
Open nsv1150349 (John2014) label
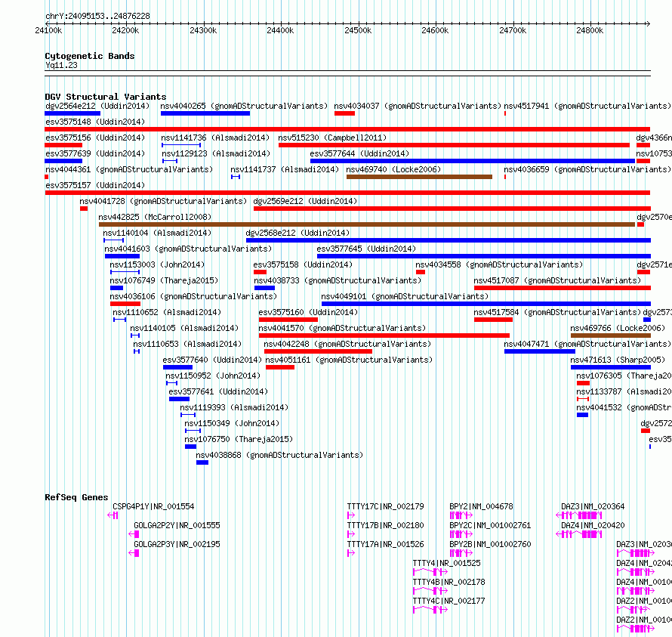click(x=232, y=423)
